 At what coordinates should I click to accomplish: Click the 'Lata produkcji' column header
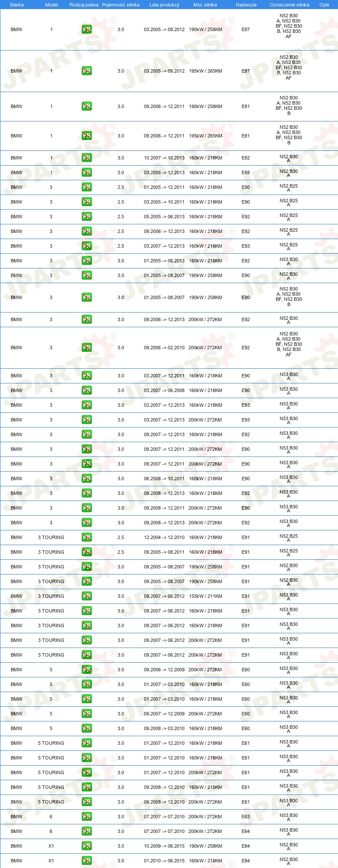(164, 5)
